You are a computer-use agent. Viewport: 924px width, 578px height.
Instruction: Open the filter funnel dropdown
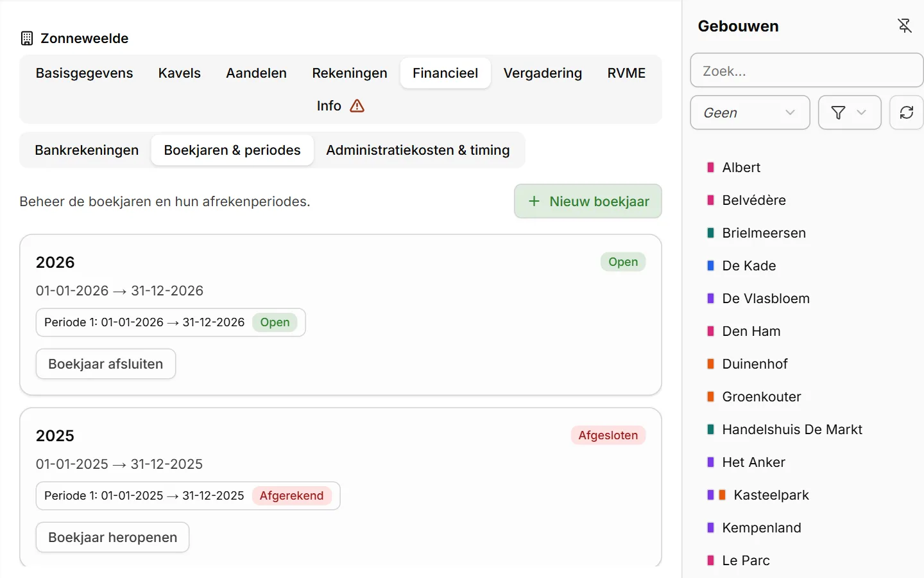pyautogui.click(x=850, y=112)
